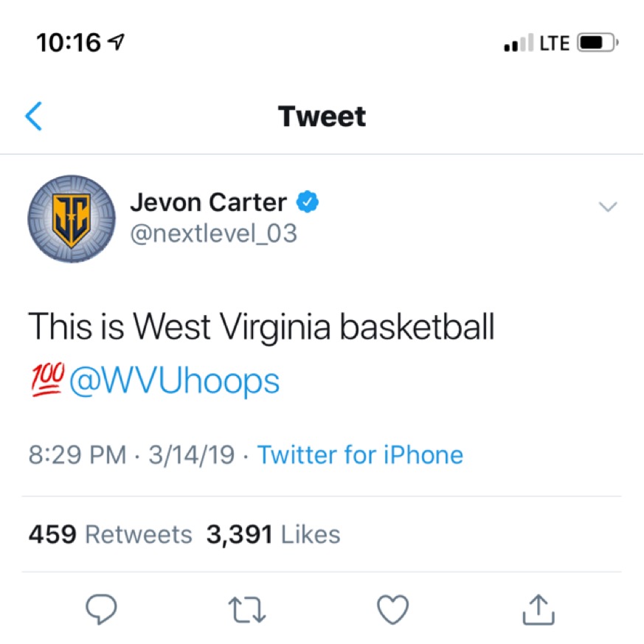Click the blue verified checkmark badge
Viewport: 644px width, 644px height.
[308, 201]
